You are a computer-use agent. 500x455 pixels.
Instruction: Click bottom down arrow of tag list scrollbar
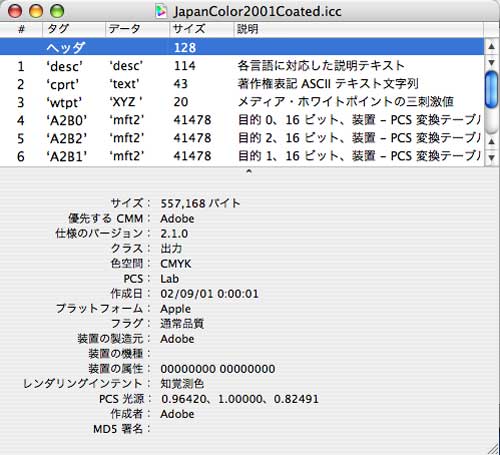[x=492, y=157]
